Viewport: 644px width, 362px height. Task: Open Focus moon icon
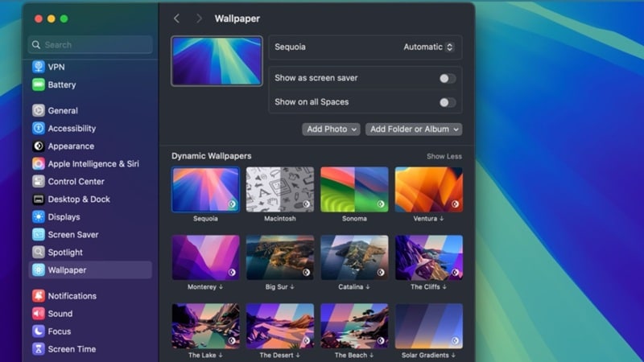click(38, 331)
